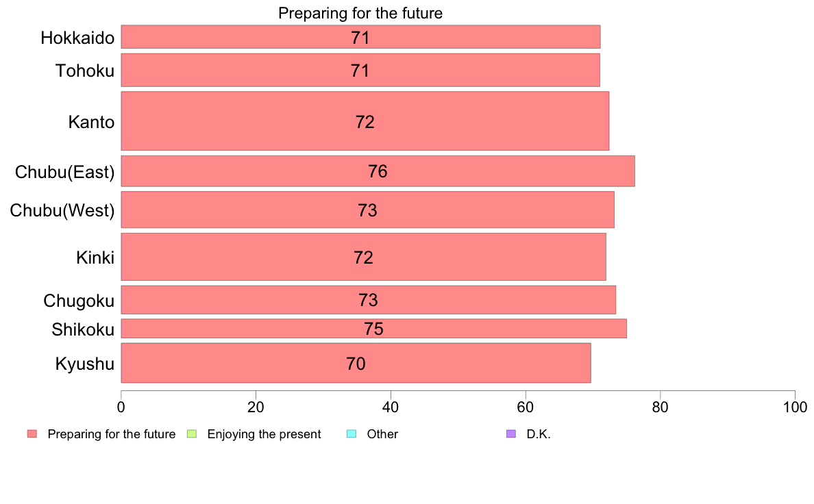The width and height of the screenshot is (814, 504).
Task: Click the Shikoku axis label
Action: click(x=83, y=329)
